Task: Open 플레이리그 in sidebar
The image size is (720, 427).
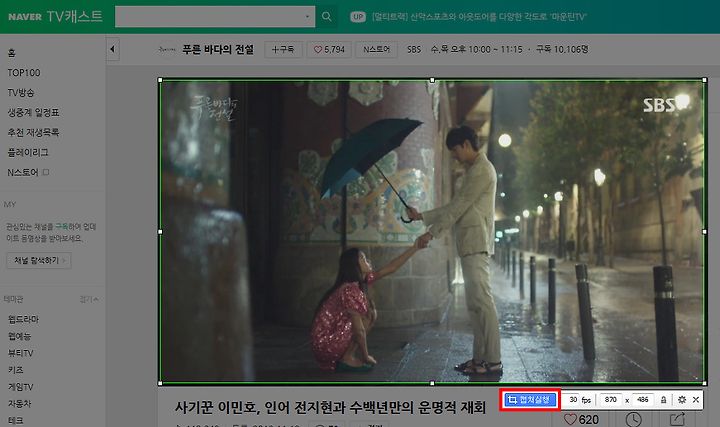Action: pyautogui.click(x=28, y=152)
